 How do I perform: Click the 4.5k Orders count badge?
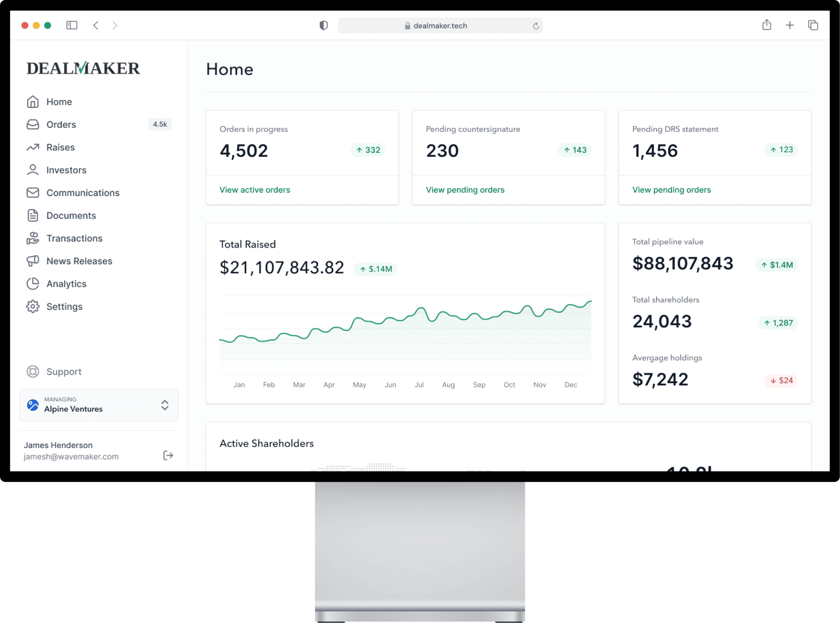[160, 124]
